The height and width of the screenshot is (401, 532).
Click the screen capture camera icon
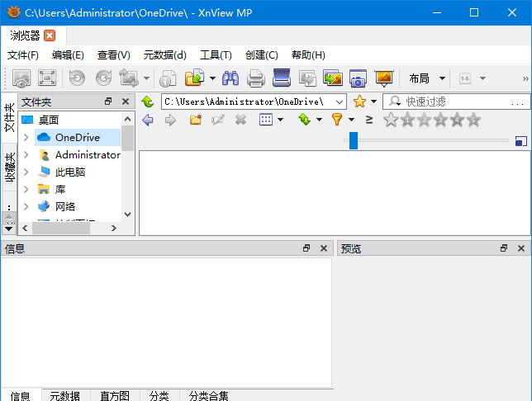click(359, 78)
